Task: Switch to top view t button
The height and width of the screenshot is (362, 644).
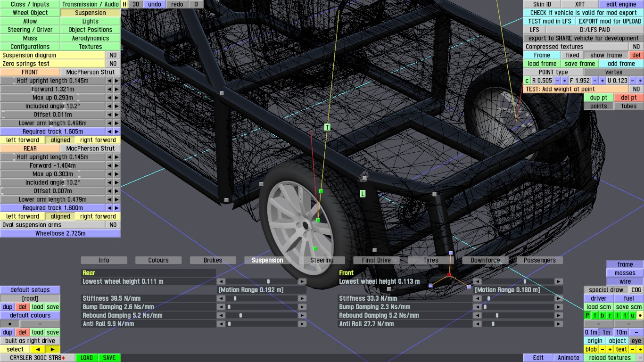Action: tap(625, 315)
